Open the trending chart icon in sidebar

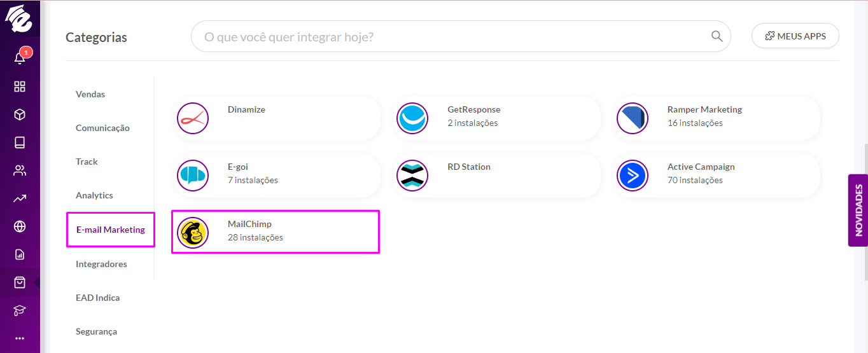click(20, 198)
